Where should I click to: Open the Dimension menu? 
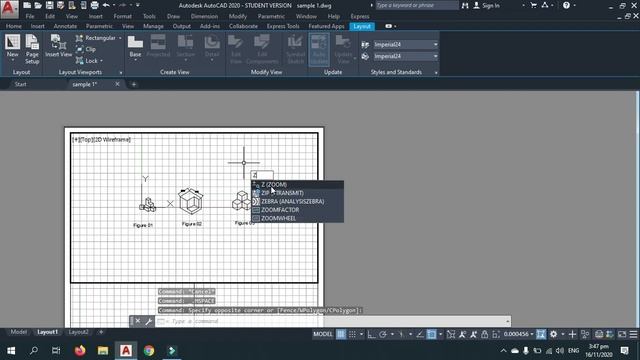(204, 16)
